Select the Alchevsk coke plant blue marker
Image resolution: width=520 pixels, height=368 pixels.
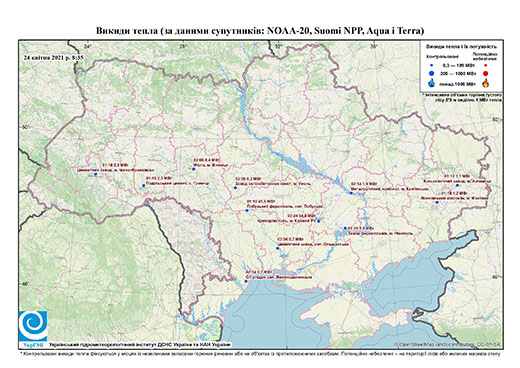[457, 185]
